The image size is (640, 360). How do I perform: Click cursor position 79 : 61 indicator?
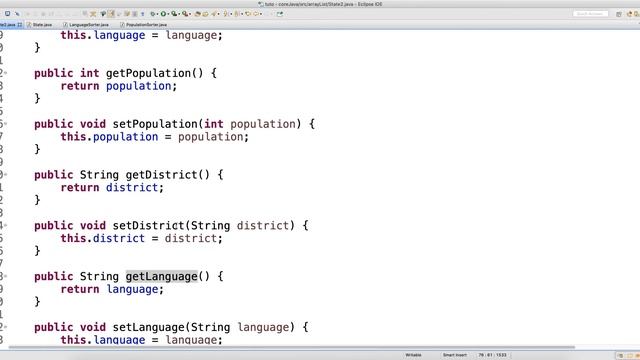[x=492, y=355]
